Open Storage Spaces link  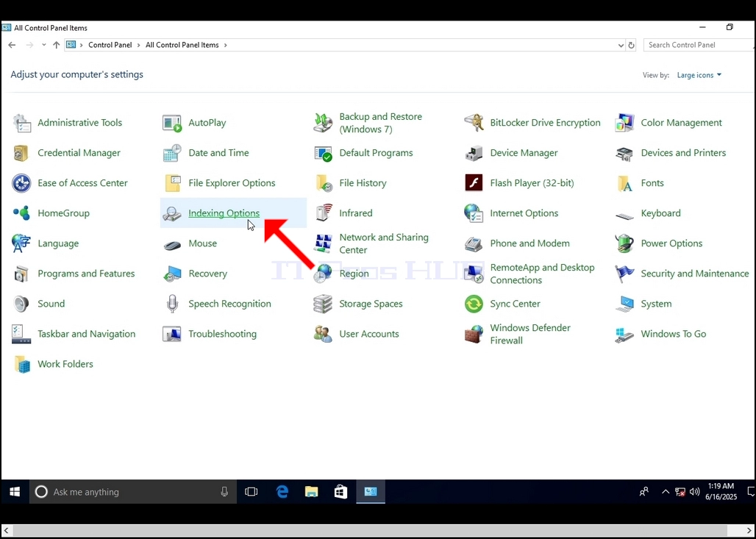pos(371,304)
